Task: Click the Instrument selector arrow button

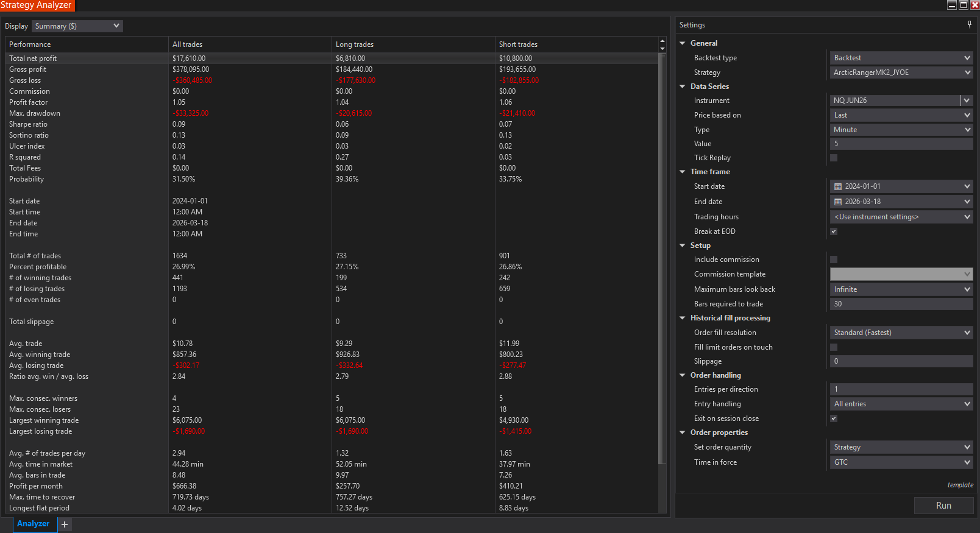Action: coord(967,101)
